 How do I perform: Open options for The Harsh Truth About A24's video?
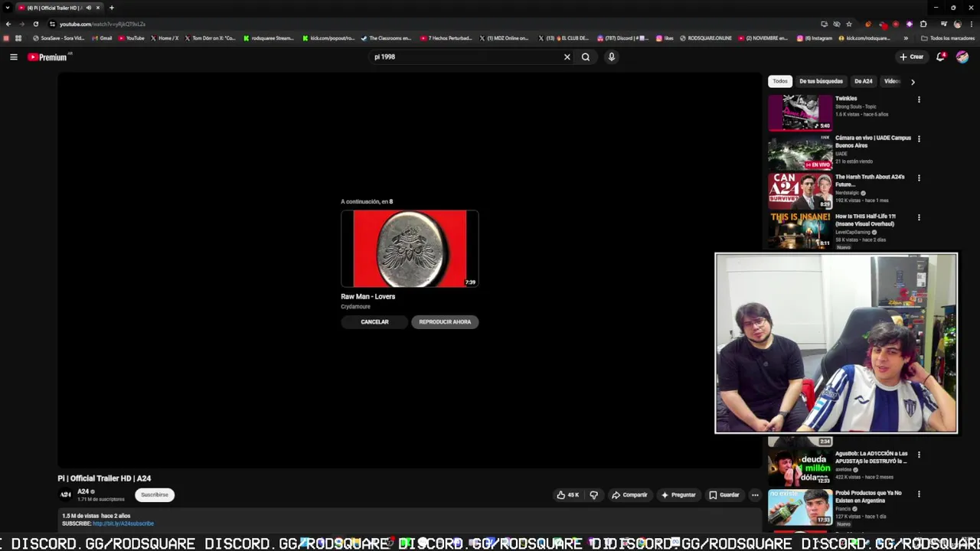(x=919, y=178)
